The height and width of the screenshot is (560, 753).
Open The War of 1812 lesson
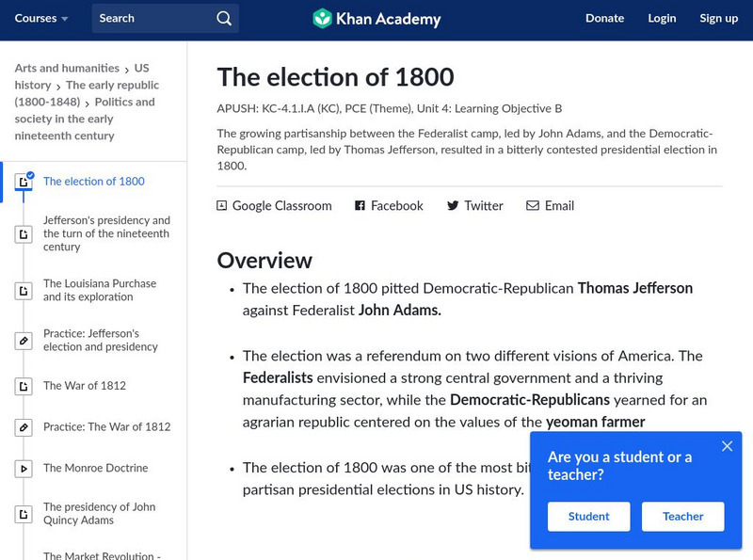[x=85, y=386]
